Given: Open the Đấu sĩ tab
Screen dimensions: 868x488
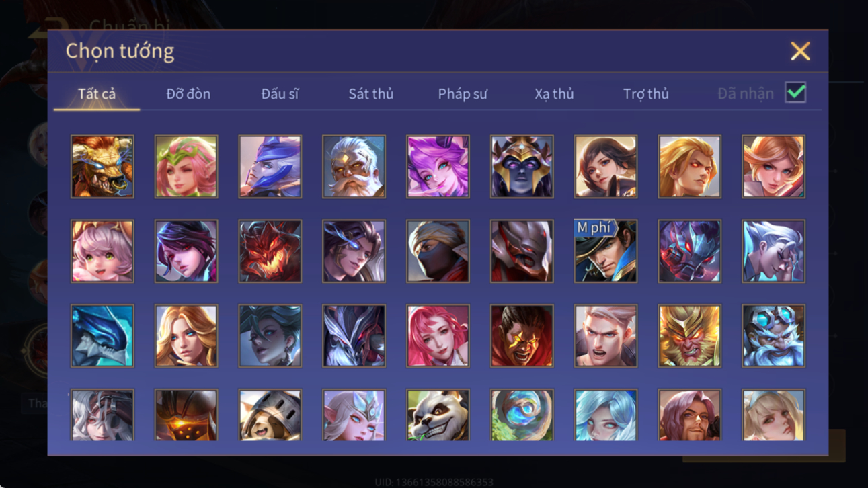Looking at the screenshot, I should [x=280, y=94].
